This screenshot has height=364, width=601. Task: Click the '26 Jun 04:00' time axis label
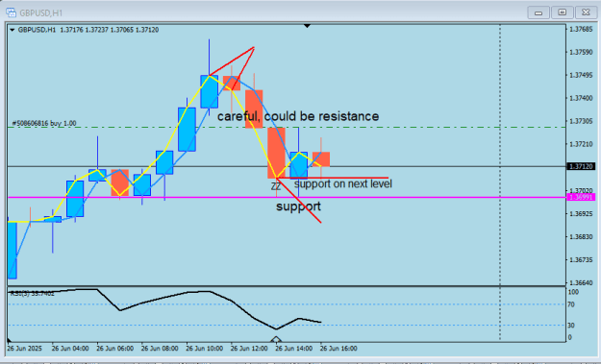[70, 349]
